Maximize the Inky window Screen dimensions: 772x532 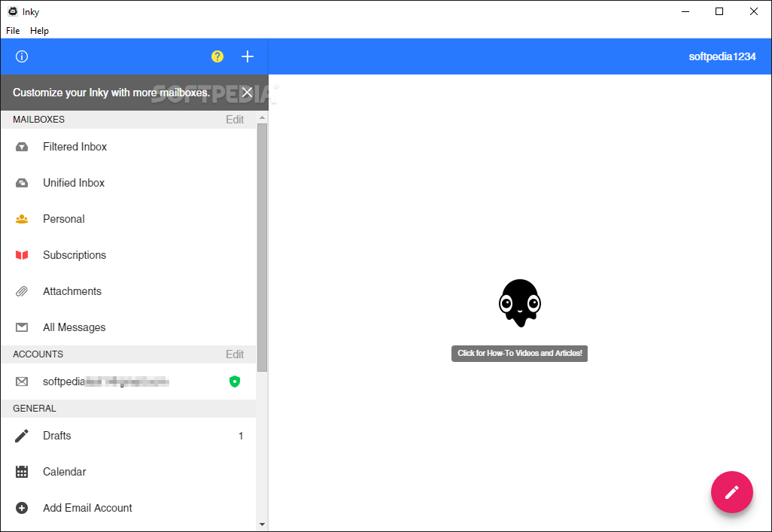(x=719, y=11)
